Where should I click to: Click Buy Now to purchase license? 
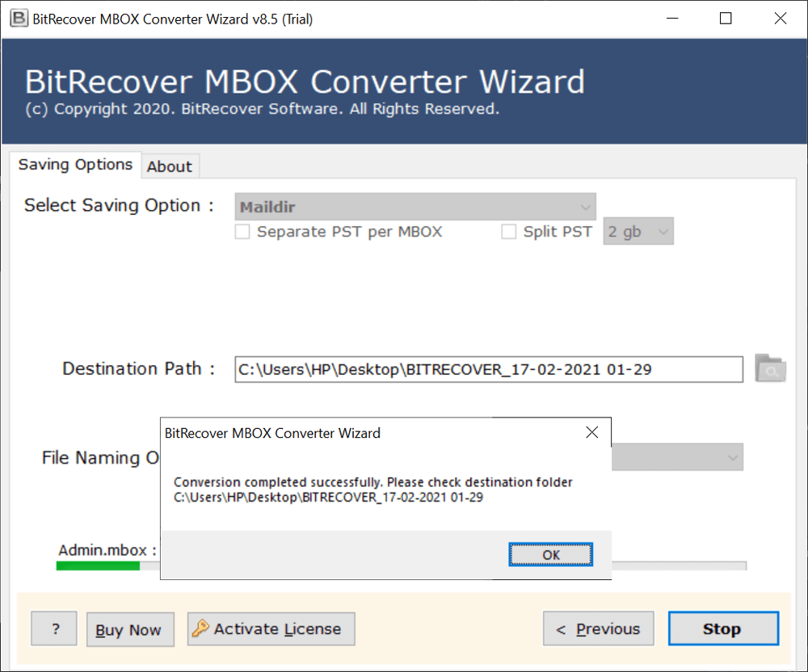pyautogui.click(x=130, y=629)
